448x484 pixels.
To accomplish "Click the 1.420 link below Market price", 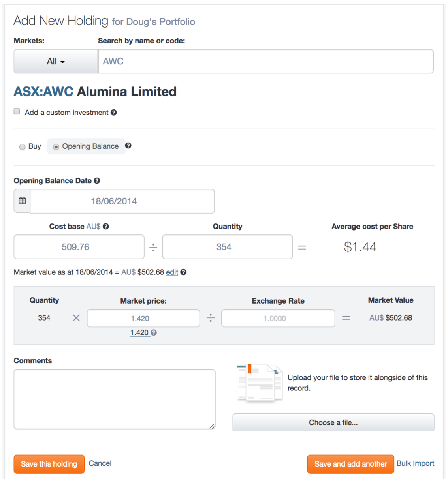I will pyautogui.click(x=139, y=333).
